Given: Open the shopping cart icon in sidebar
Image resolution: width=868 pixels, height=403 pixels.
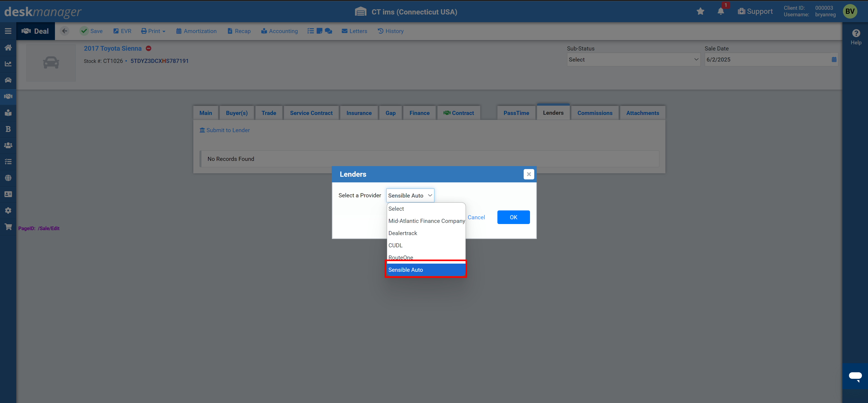Looking at the screenshot, I should coord(8,227).
